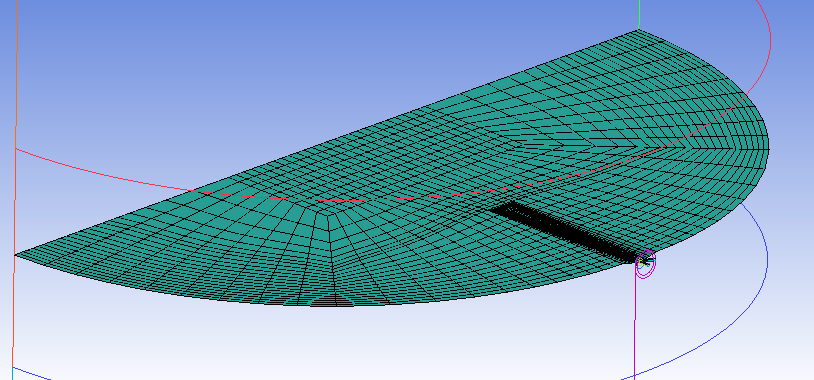Click the dense black refined mesh strip
This screenshot has width=814, height=380.
[566, 232]
